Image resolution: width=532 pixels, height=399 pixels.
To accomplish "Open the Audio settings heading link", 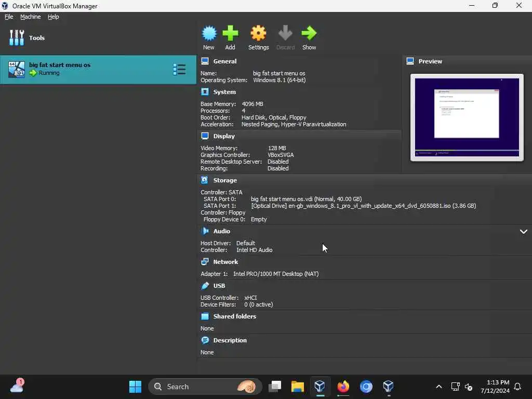I will tap(222, 231).
